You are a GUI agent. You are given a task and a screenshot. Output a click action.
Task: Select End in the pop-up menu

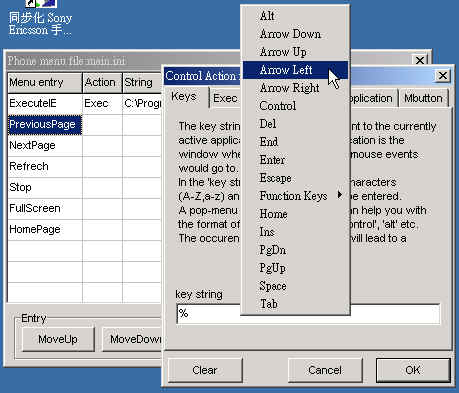pos(295,142)
